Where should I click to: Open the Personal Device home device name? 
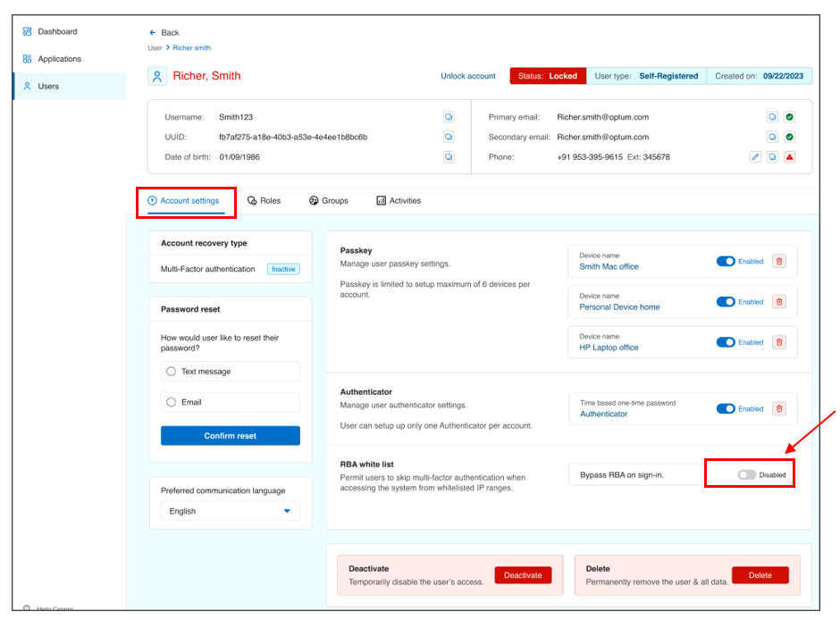[619, 307]
